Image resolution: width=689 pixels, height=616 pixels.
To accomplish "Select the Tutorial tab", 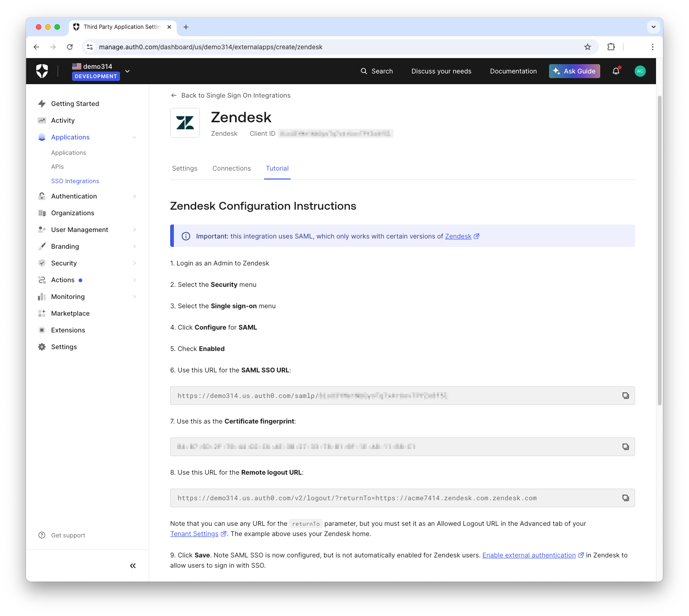I will click(277, 168).
